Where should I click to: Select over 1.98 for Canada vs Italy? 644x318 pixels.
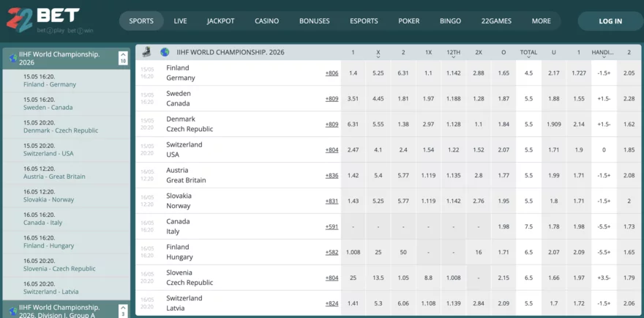(x=503, y=226)
